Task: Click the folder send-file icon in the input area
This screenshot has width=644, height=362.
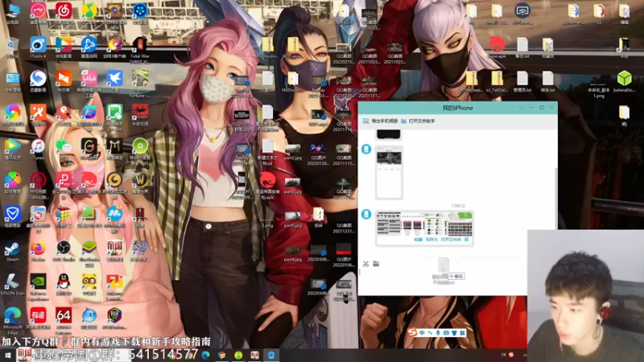Action: click(x=376, y=264)
